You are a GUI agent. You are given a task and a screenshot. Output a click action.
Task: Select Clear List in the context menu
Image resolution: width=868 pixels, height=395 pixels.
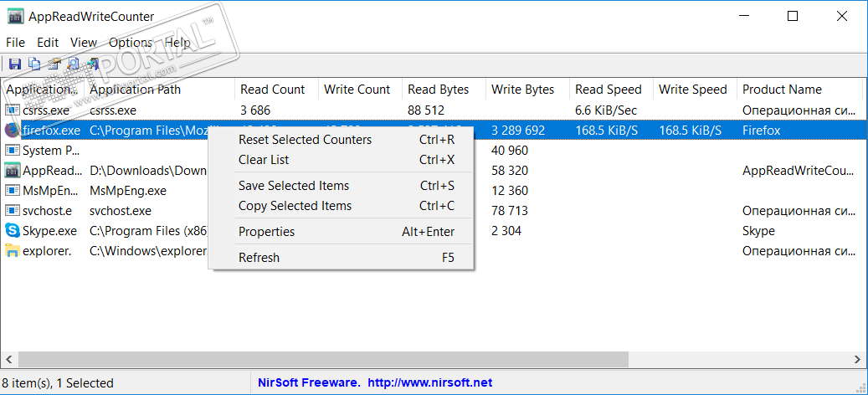(264, 160)
